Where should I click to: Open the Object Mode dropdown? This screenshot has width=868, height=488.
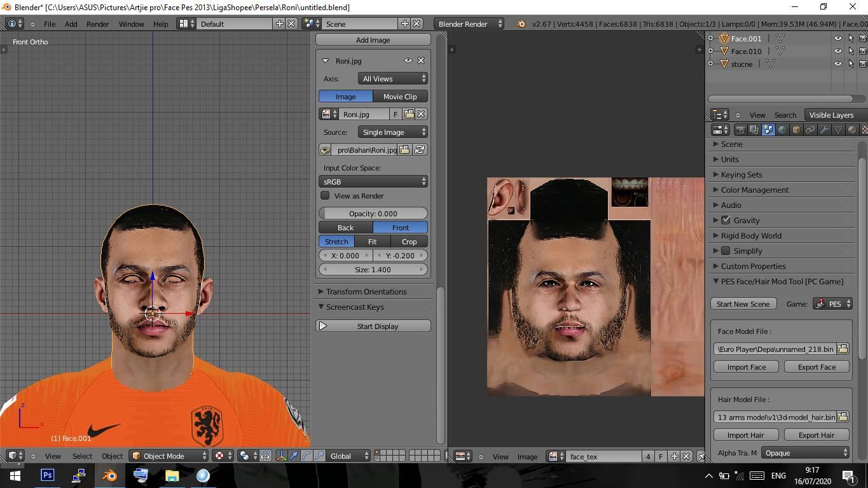coord(169,456)
